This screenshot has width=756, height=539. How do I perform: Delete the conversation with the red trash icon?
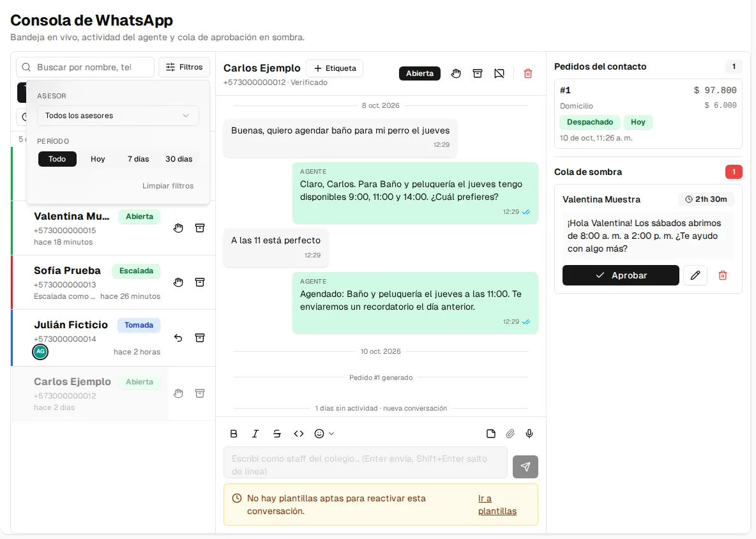[x=528, y=73]
